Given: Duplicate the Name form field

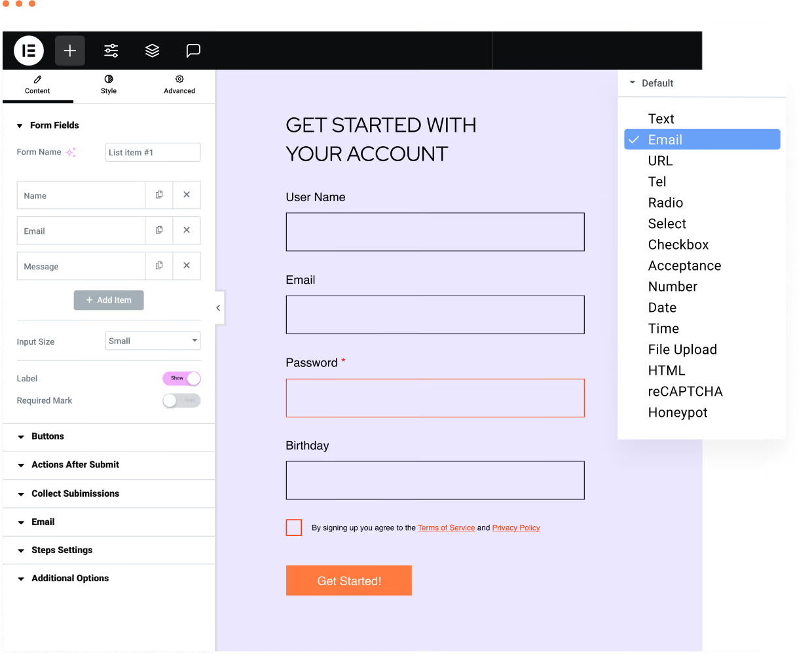Looking at the screenshot, I should tap(159, 195).
